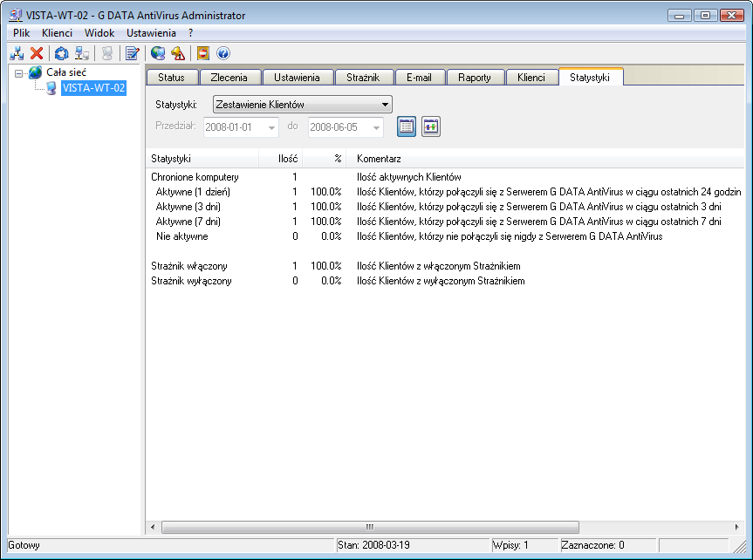Open the Ustawienia menu
This screenshot has height=560, width=753.
coord(151,32)
